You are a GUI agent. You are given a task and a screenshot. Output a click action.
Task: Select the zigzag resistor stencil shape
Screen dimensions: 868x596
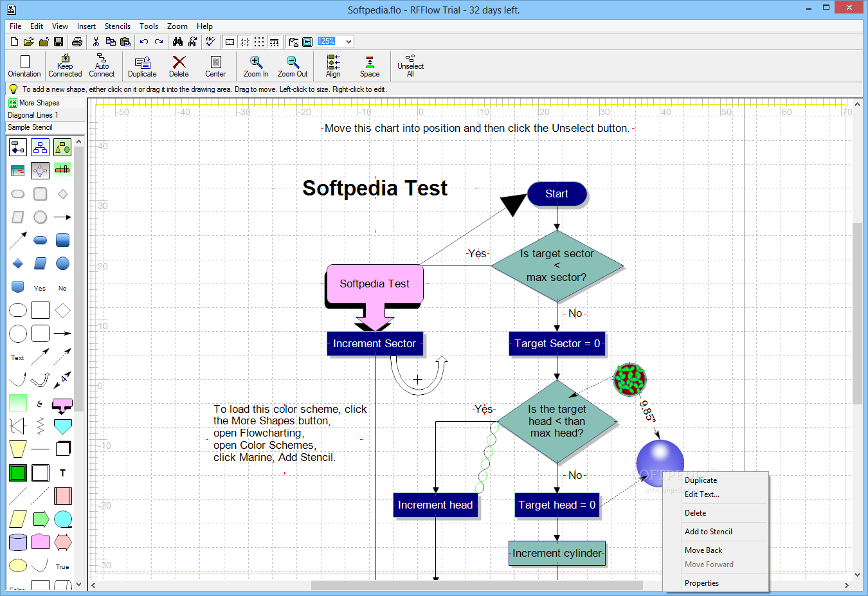41,426
